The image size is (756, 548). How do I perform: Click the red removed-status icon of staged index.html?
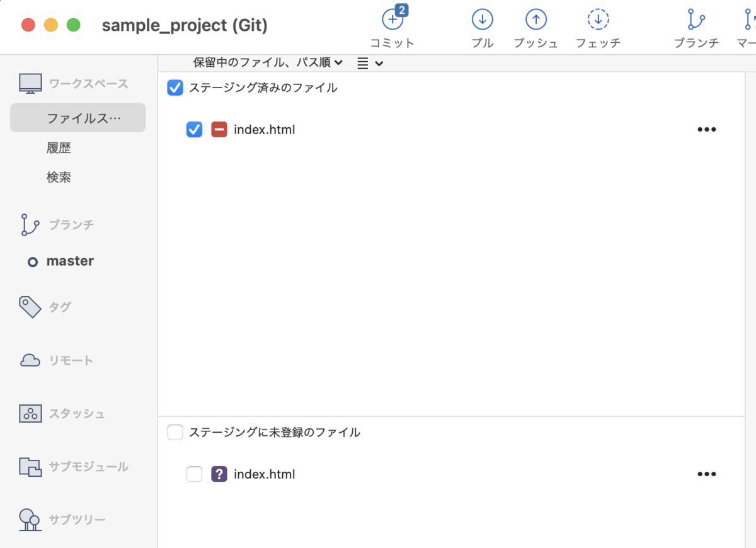[219, 130]
